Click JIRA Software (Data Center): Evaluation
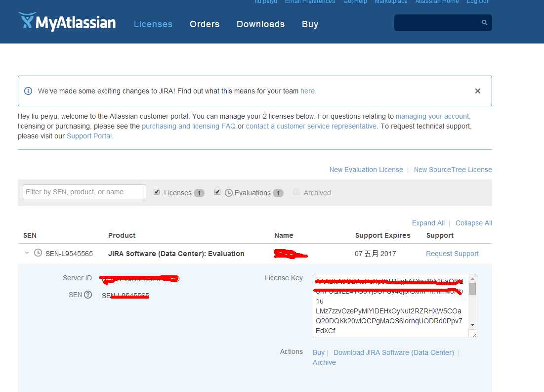544x392 pixels. (176, 254)
